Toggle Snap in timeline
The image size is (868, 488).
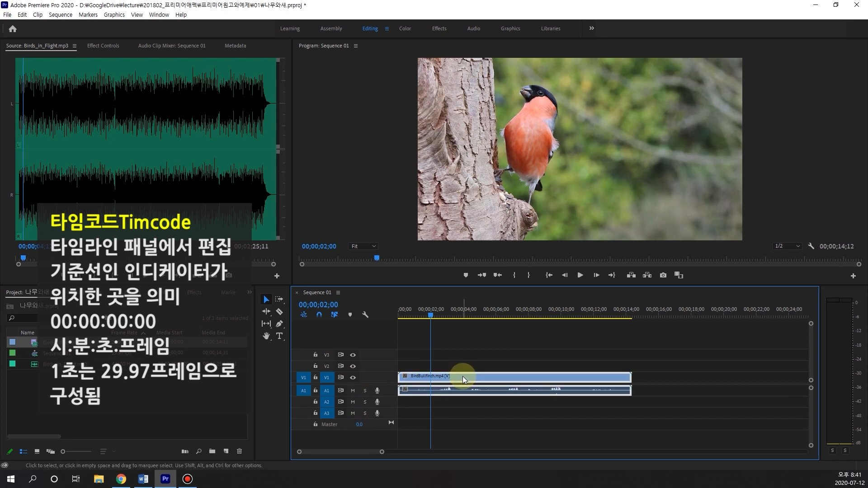319,314
